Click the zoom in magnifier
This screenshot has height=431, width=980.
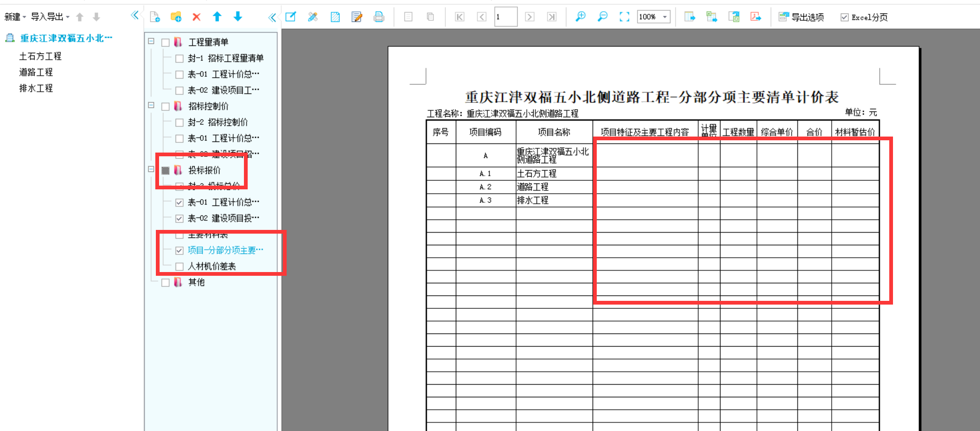click(x=581, y=17)
